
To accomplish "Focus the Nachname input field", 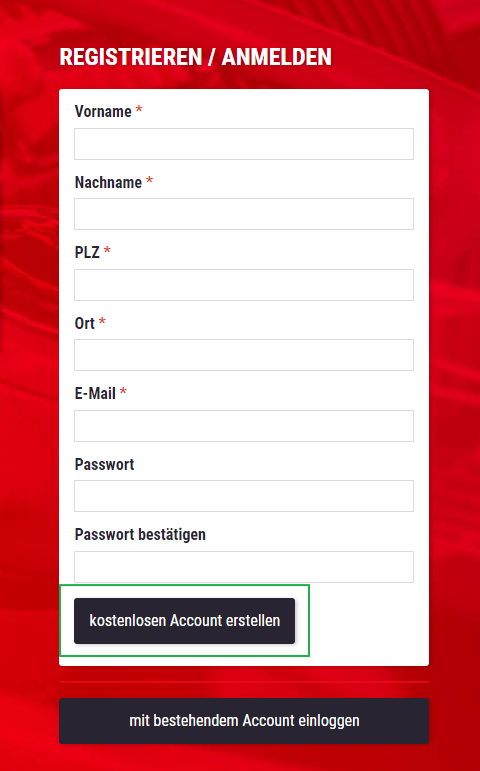I will 244,214.
